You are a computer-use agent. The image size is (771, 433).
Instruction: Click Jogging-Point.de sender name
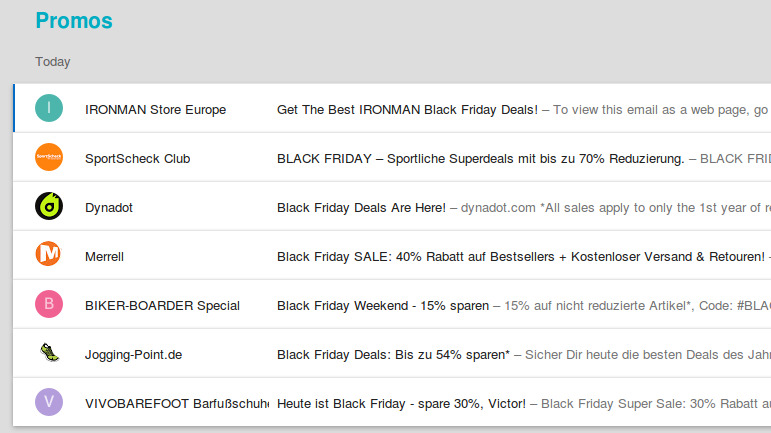133,354
